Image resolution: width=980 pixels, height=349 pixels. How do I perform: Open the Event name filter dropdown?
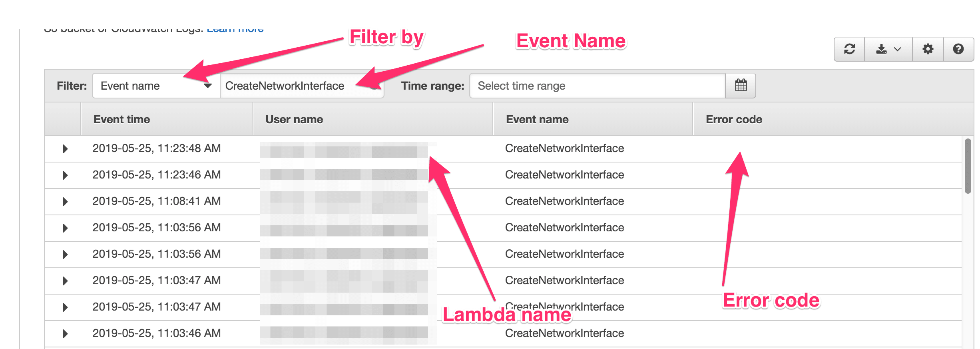(156, 86)
